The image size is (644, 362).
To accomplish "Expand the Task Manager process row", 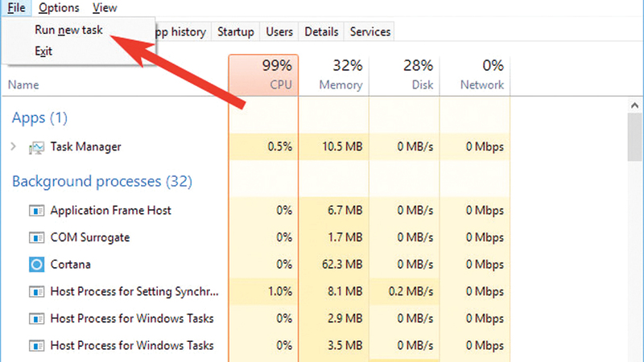I will pos(14,147).
